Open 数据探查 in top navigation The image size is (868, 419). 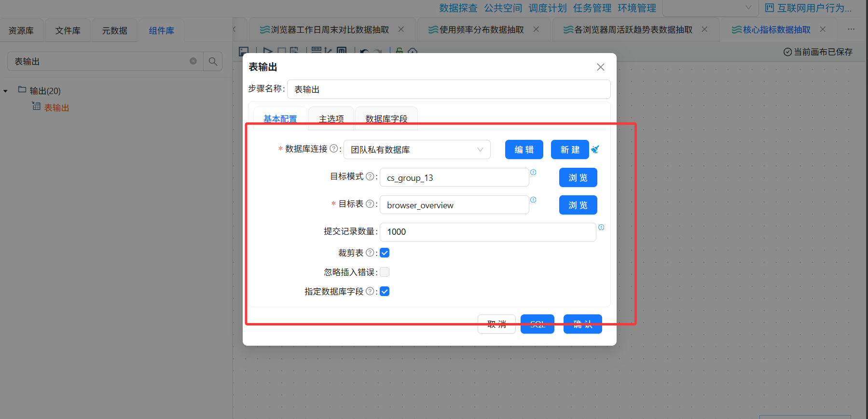pos(458,8)
